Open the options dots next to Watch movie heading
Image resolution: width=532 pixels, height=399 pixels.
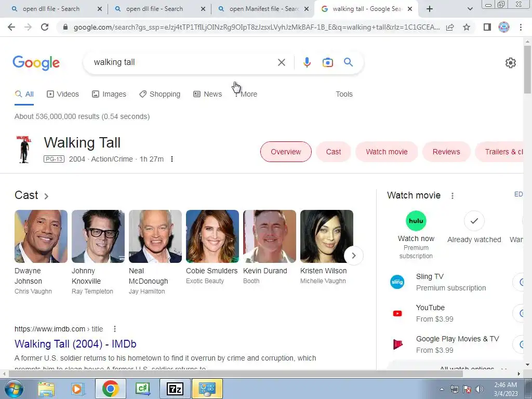(453, 195)
